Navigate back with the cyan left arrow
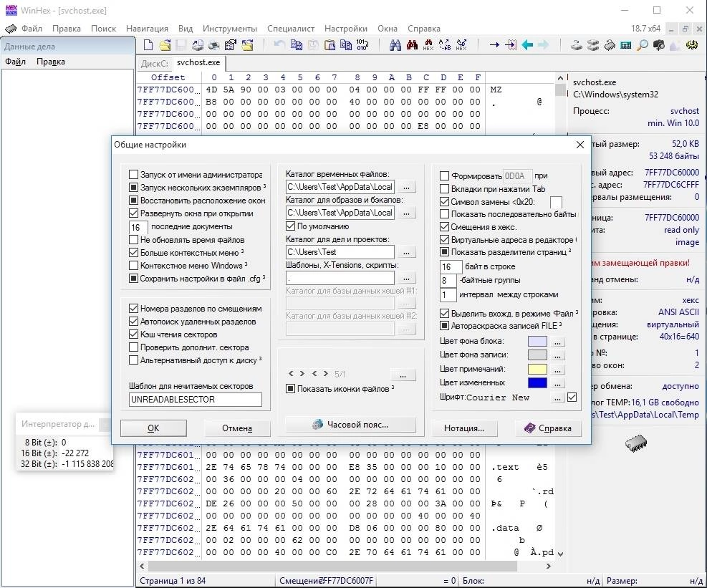 527,44
